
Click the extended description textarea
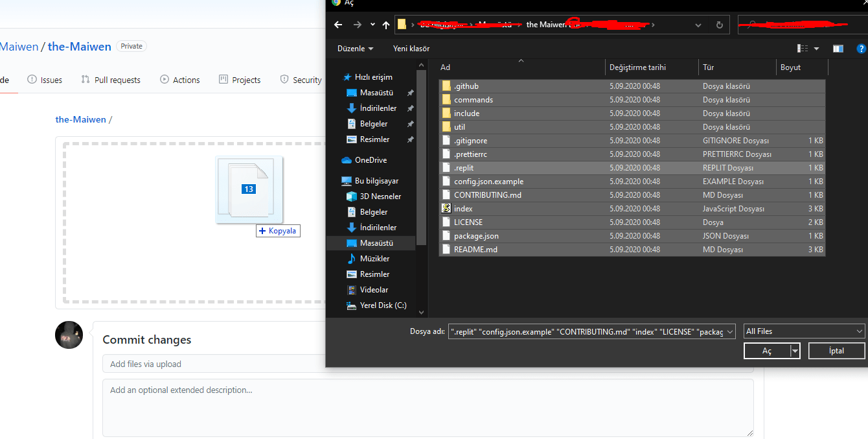[428, 408]
